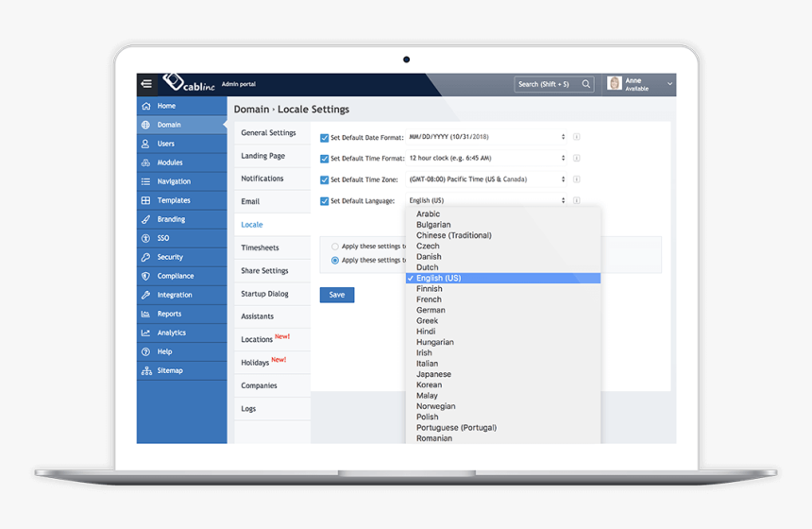Viewport: 812px width, 529px height.
Task: Click the Save button
Action: (337, 295)
